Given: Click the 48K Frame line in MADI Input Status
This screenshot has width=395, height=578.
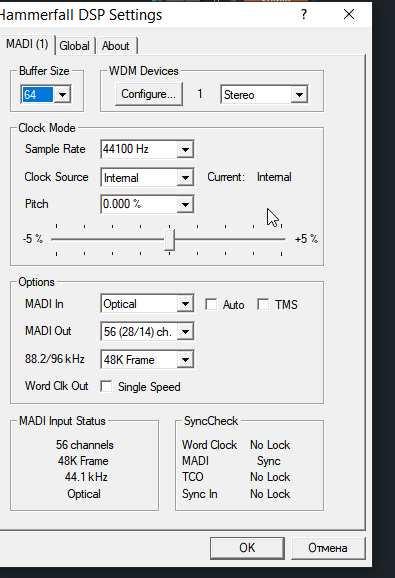Looking at the screenshot, I should coord(83,461).
